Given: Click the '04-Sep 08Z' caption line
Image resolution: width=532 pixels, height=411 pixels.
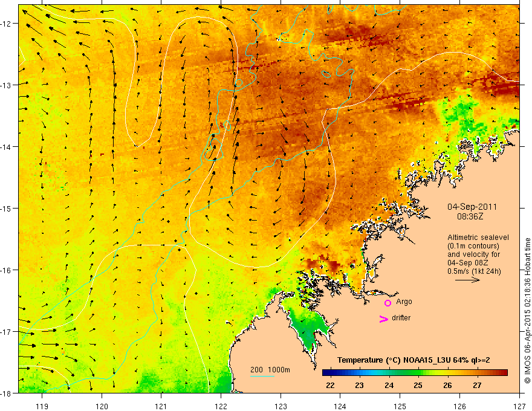Looking at the screenshot, I should (466, 263).
